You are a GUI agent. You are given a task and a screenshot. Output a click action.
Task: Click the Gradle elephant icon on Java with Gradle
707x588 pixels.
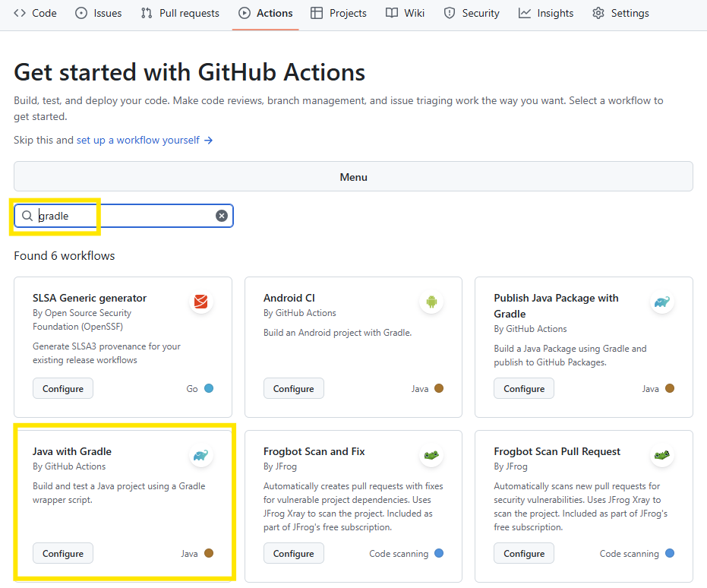(x=200, y=455)
